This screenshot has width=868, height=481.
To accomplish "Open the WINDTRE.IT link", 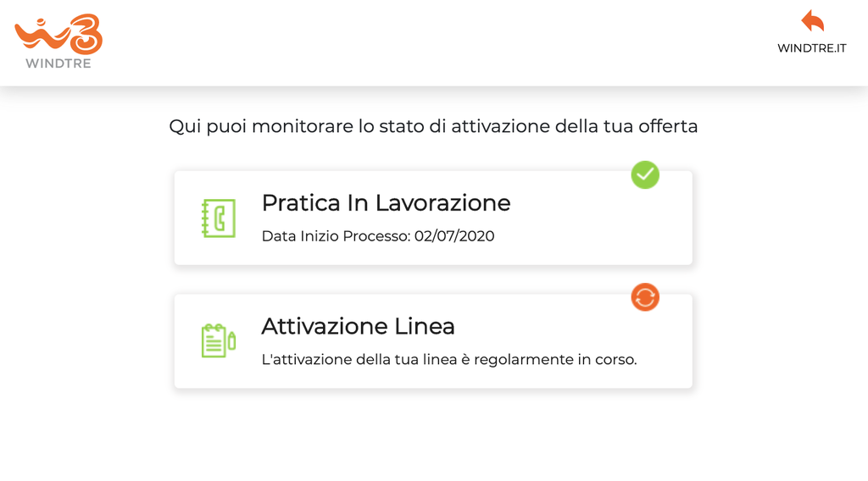I will 811,48.
